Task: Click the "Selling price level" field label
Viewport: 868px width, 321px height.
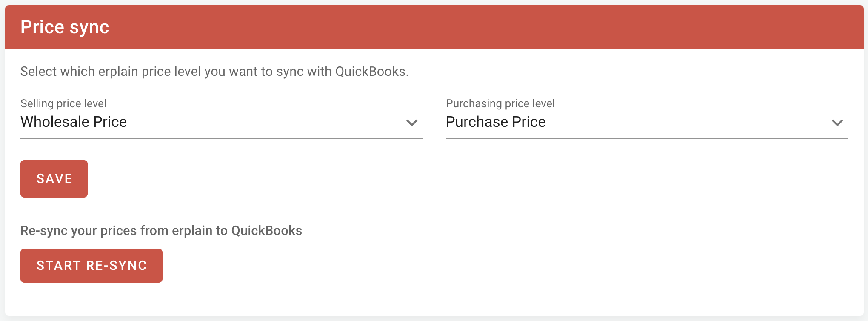Action: tap(63, 103)
